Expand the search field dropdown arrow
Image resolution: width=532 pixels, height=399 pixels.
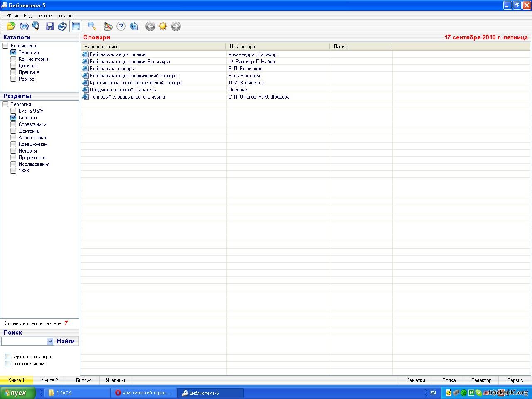coord(50,341)
